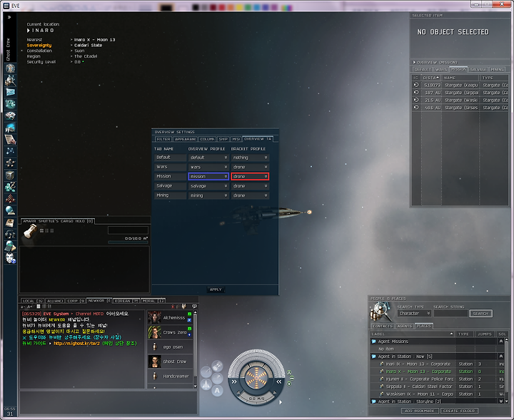The width and height of the screenshot is (514, 420).
Task: Open Mining bracket profile dropdown
Action: (250, 195)
